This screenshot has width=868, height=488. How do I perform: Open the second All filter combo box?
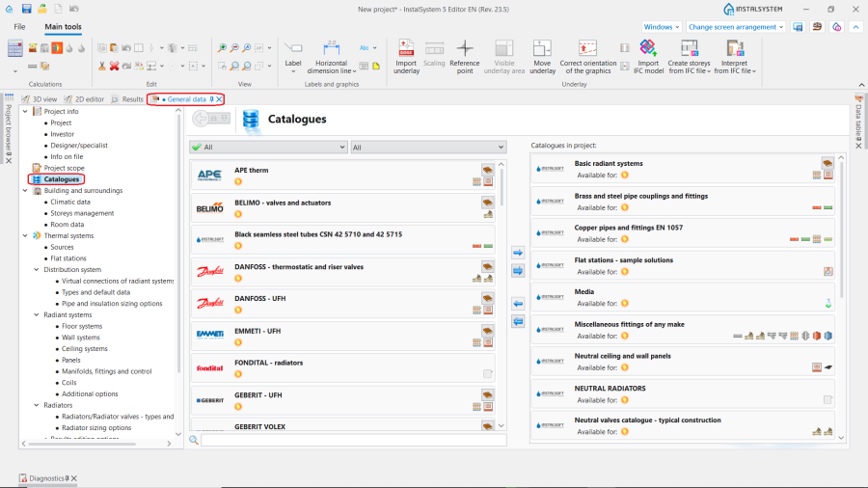coord(428,148)
